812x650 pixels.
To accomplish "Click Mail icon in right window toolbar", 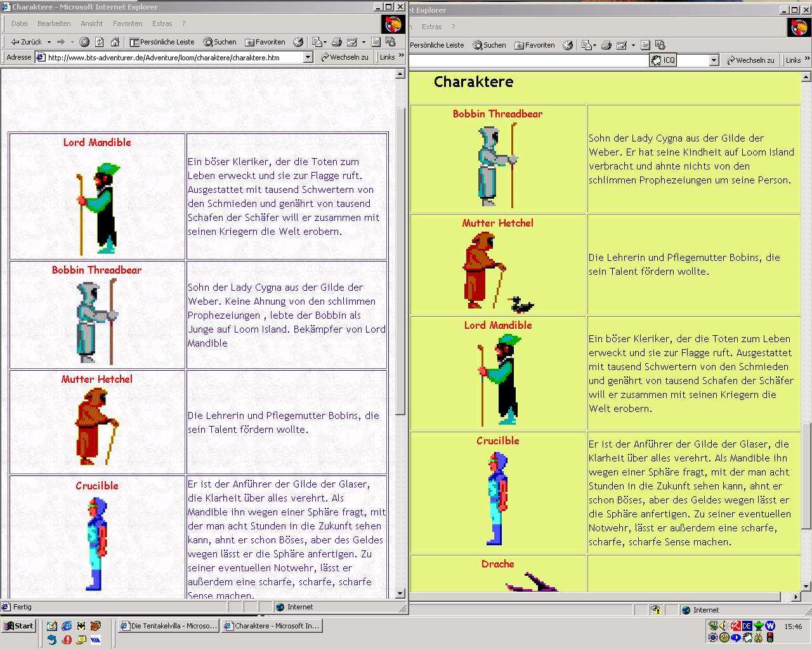I will point(586,45).
